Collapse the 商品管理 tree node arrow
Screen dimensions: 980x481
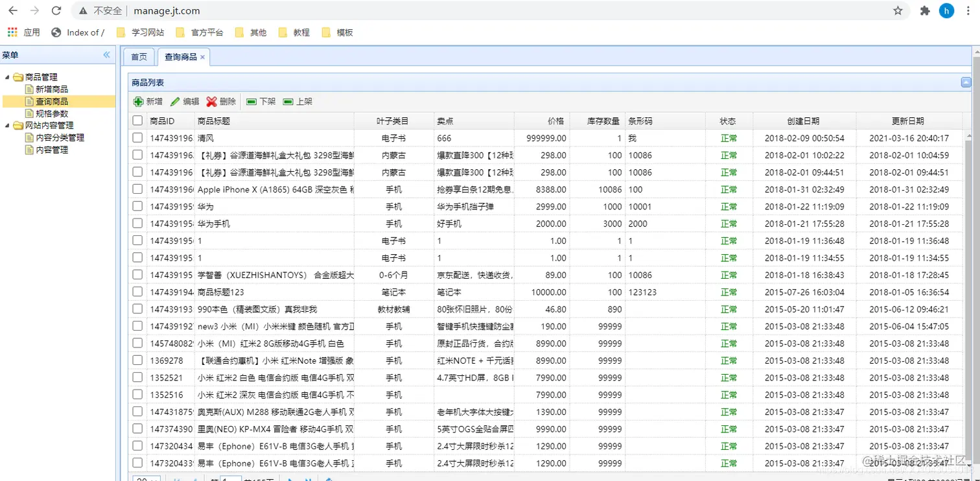[7, 78]
